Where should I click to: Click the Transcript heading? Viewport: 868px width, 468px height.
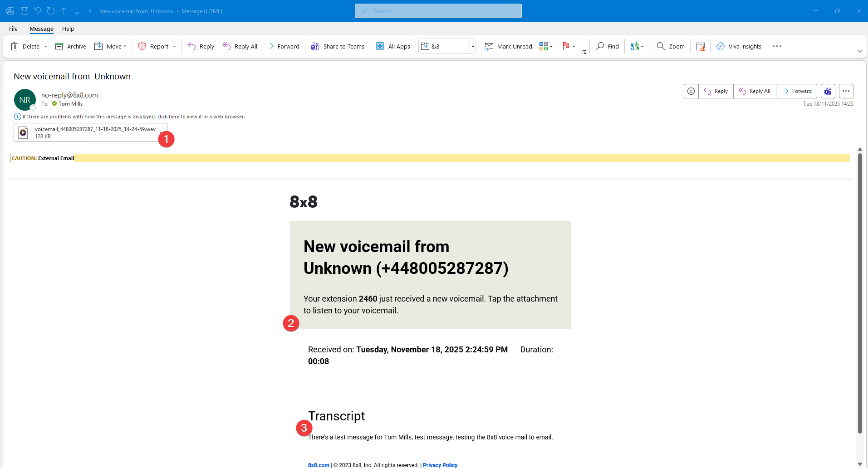(337, 416)
